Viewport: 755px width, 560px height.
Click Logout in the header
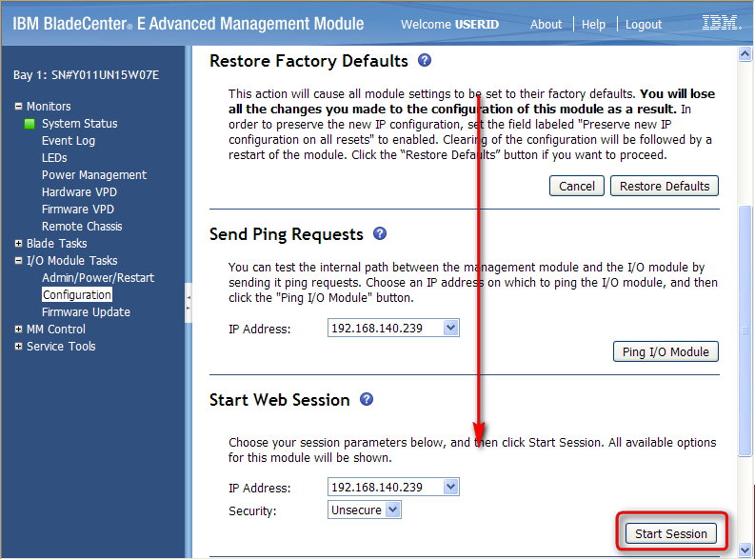(644, 24)
